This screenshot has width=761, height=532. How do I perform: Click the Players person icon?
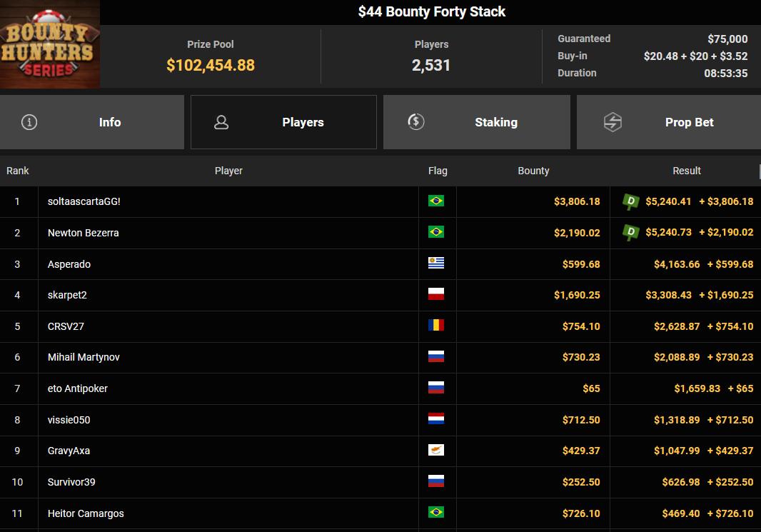click(221, 122)
